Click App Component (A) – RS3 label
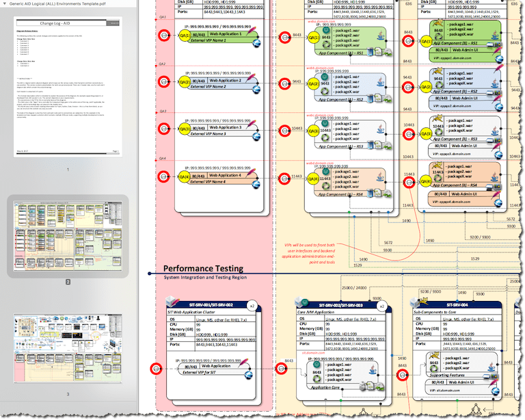This screenshot has height=420, width=525. pyautogui.click(x=341, y=146)
